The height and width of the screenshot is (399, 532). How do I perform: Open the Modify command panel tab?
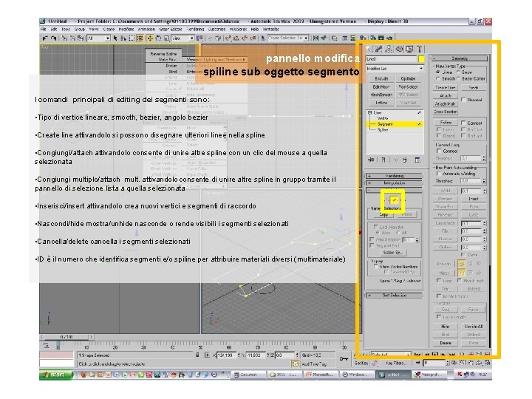point(378,49)
